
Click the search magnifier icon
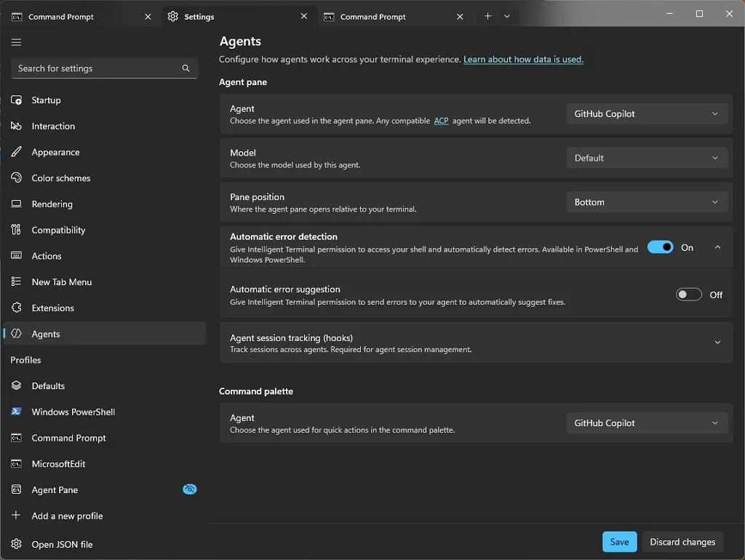[x=186, y=68]
